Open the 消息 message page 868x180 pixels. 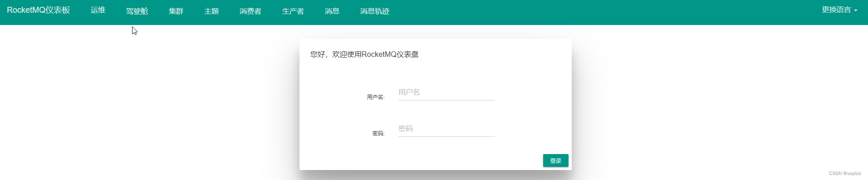[332, 11]
